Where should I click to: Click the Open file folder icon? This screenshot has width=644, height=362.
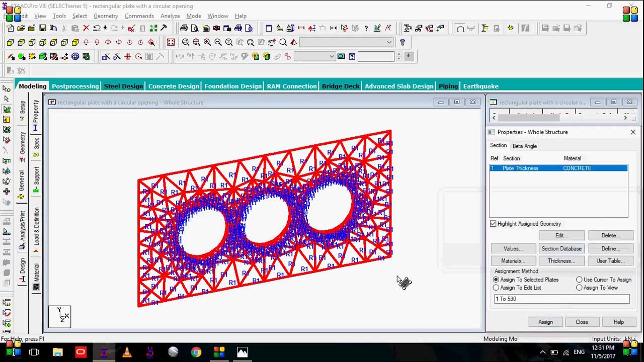[x=21, y=28]
